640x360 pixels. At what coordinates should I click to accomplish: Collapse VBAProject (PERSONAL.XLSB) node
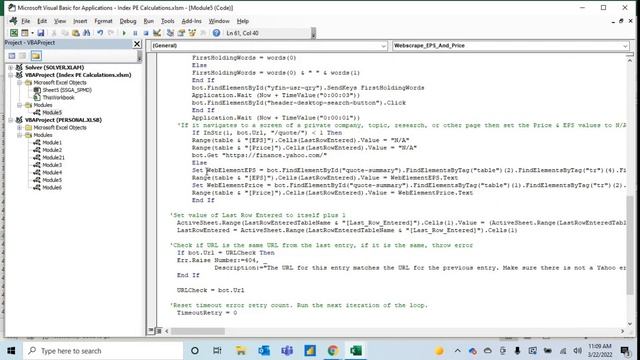coord(11,120)
